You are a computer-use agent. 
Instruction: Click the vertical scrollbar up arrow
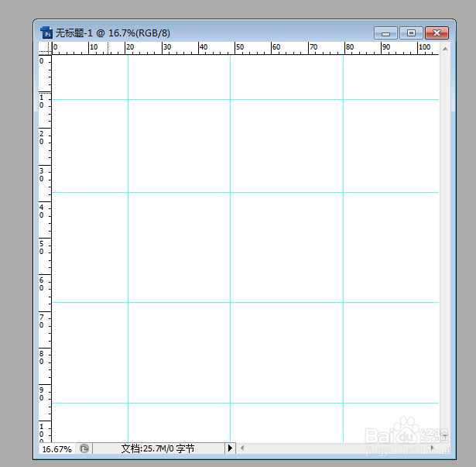[445, 49]
